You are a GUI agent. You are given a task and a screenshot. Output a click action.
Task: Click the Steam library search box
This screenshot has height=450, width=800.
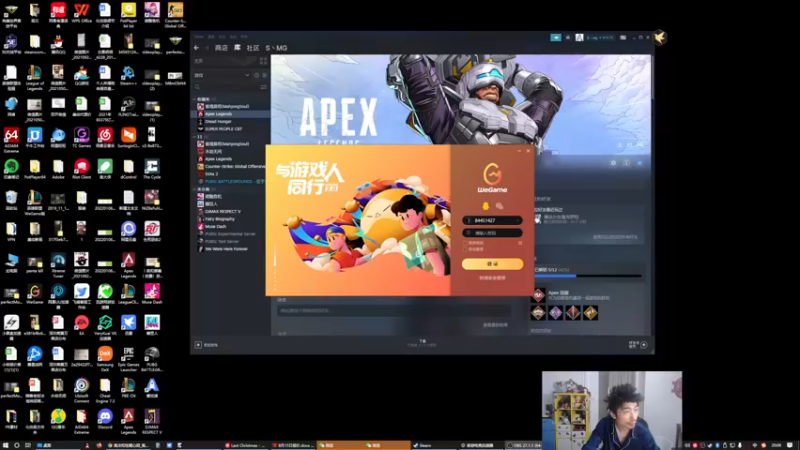point(227,87)
